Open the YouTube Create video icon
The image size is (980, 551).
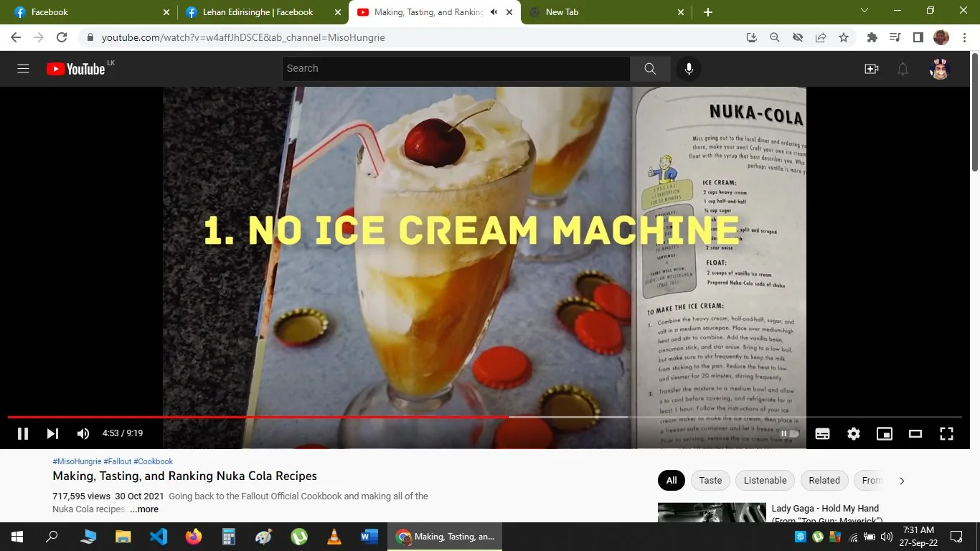pyautogui.click(x=872, y=69)
